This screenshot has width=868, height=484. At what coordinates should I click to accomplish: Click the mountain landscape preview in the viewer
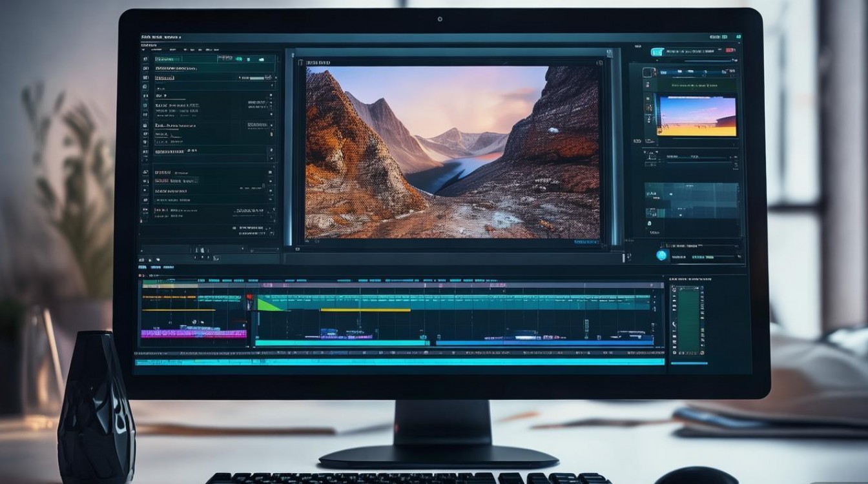click(452, 152)
